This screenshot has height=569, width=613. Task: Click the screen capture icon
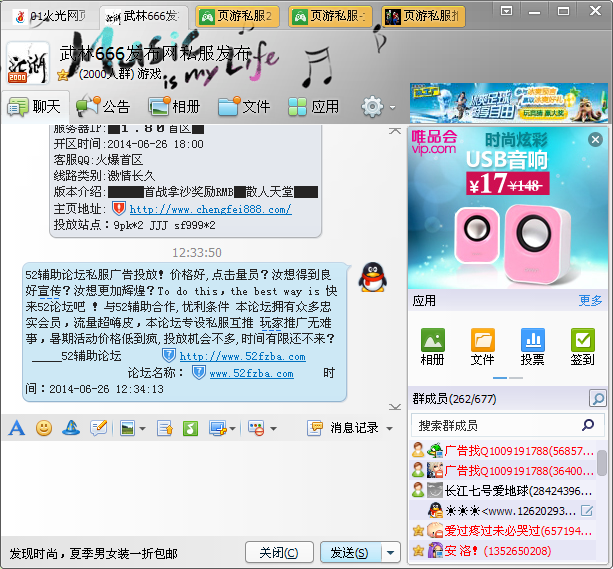pyautogui.click(x=218, y=428)
